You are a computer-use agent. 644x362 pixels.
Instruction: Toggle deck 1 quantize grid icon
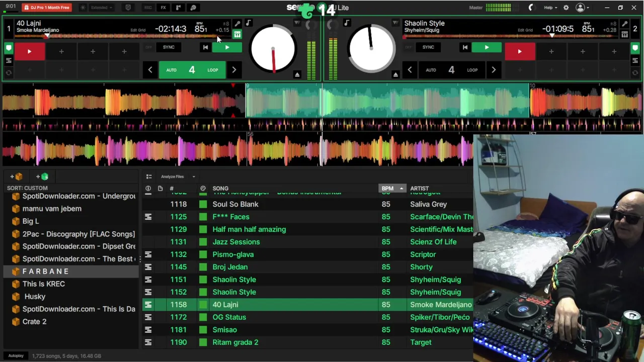click(x=237, y=35)
